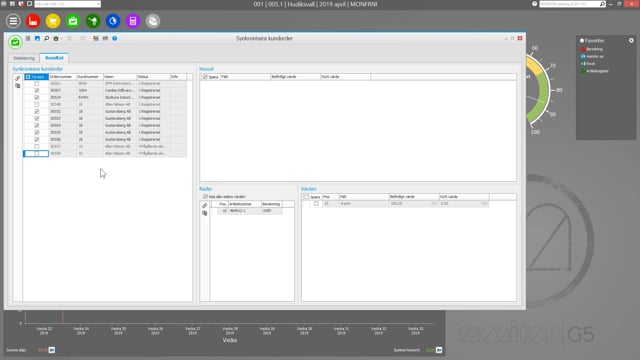This screenshot has height=360, width=640.
Task: Open the green Artikelregister favorite
Action: (594, 71)
